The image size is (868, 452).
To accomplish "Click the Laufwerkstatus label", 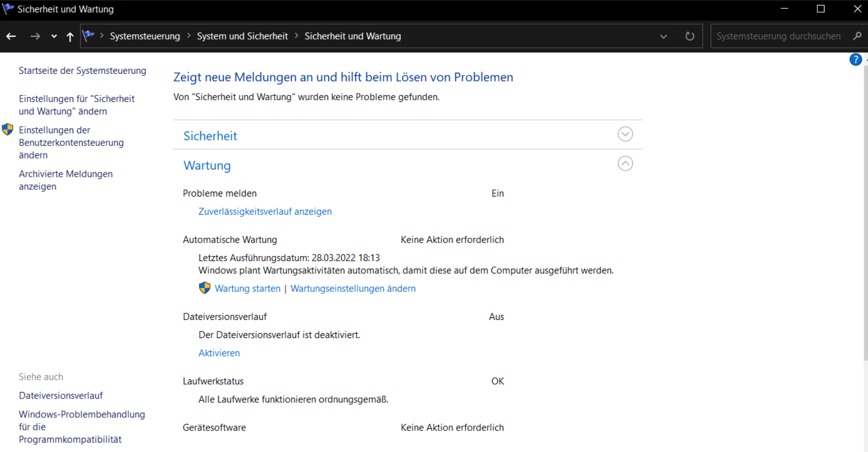I will tap(213, 381).
